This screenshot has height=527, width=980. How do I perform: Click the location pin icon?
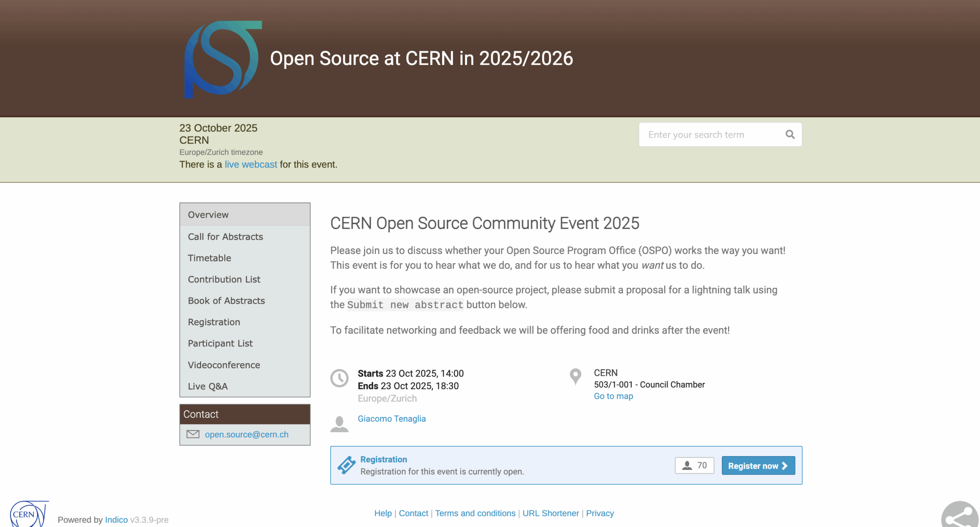pos(575,376)
